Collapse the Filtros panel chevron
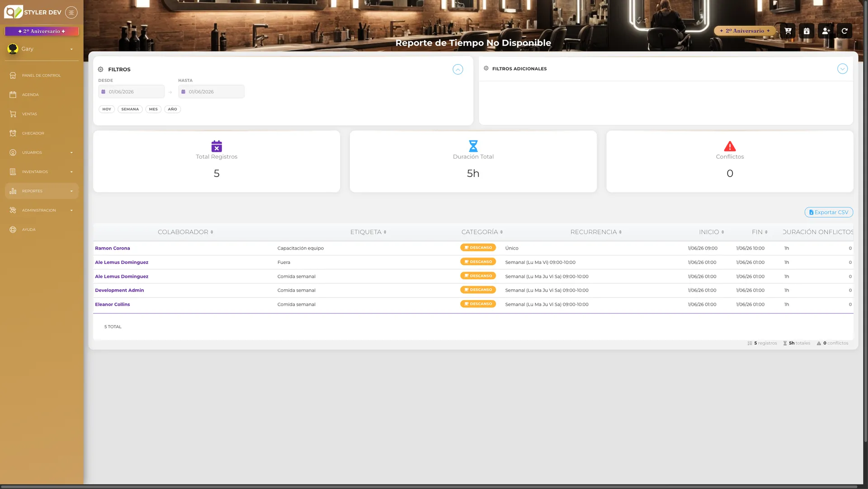Screen dimensions: 868x489 458,70
